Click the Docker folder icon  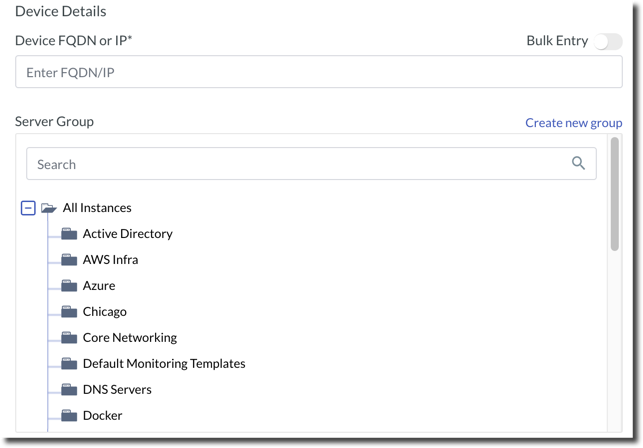click(x=69, y=416)
